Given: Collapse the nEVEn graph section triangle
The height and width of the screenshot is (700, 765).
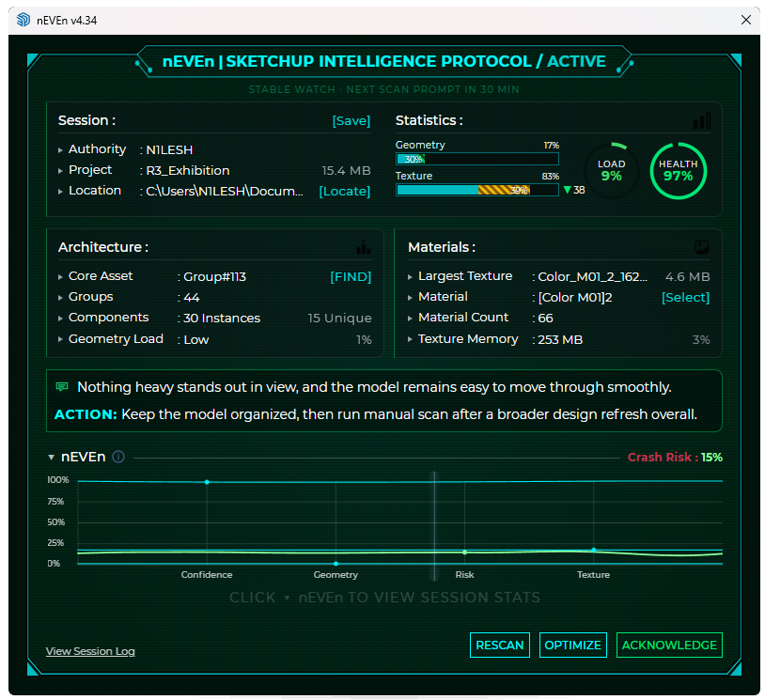Looking at the screenshot, I should (x=52, y=457).
